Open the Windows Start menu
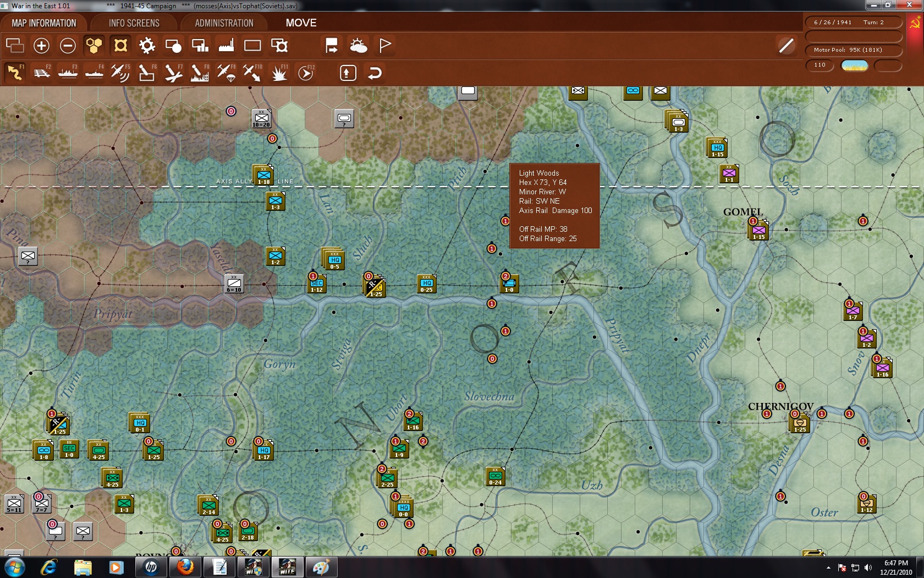The height and width of the screenshot is (578, 924). [x=14, y=567]
